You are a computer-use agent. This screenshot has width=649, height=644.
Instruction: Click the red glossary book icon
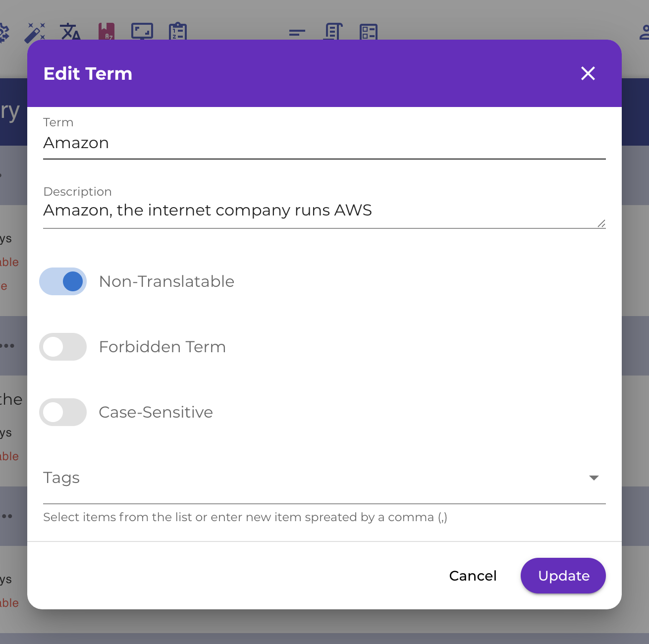(107, 32)
